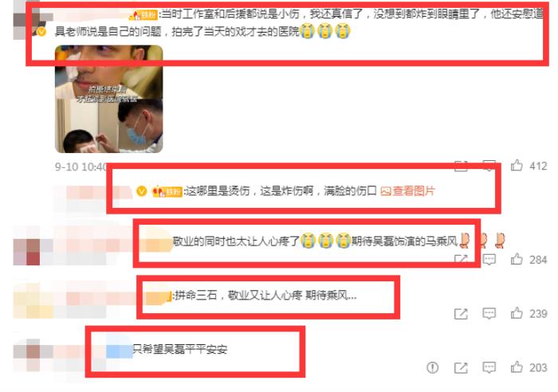The width and height of the screenshot is (558, 392).
Task: Reply to the comment with 284 likes
Action: [489, 259]
